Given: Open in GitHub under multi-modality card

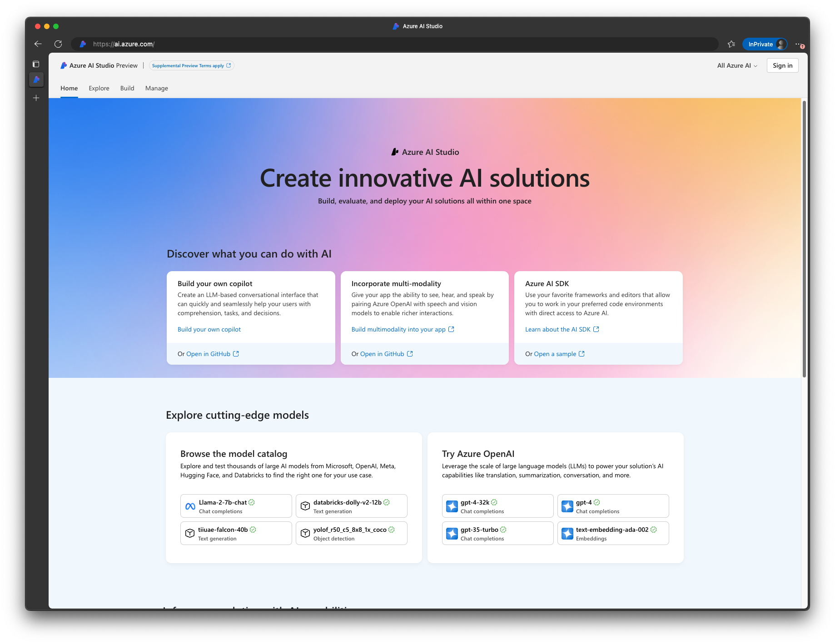Looking at the screenshot, I should tap(386, 354).
